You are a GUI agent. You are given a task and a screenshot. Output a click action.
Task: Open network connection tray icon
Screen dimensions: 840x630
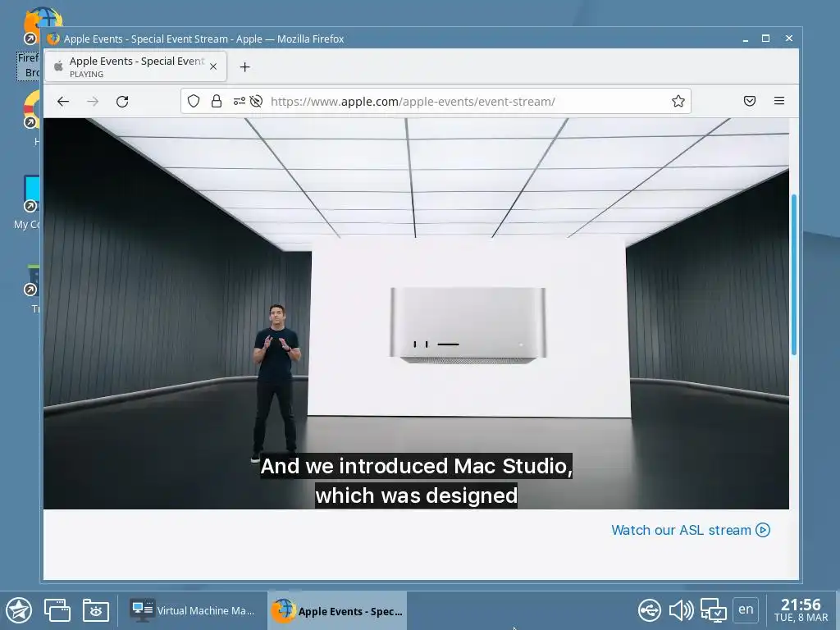(714, 610)
